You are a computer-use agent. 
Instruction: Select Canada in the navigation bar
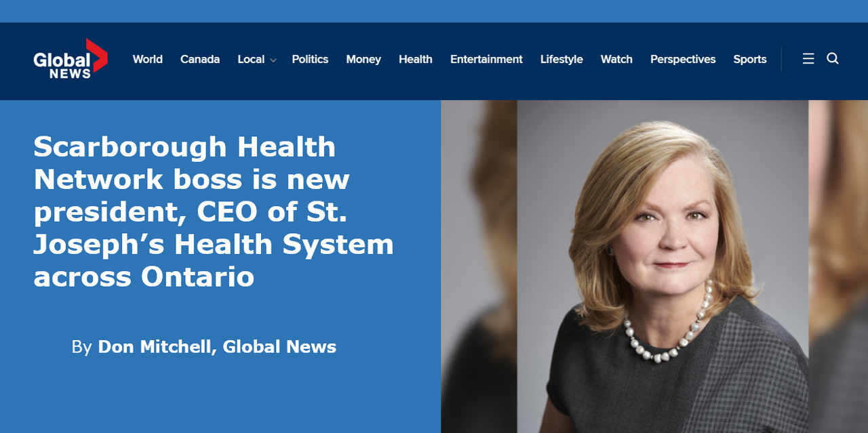click(x=200, y=60)
